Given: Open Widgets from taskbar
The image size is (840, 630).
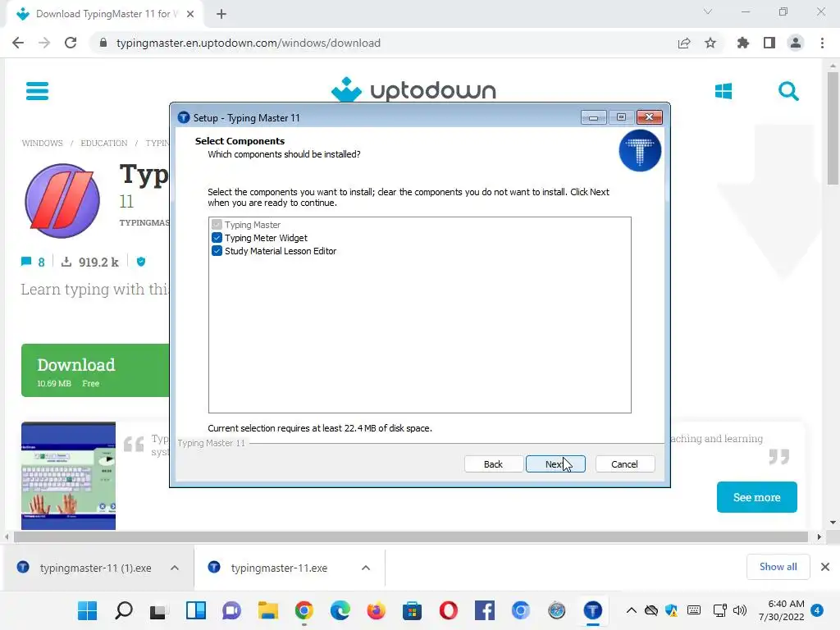Looking at the screenshot, I should click(195, 610).
